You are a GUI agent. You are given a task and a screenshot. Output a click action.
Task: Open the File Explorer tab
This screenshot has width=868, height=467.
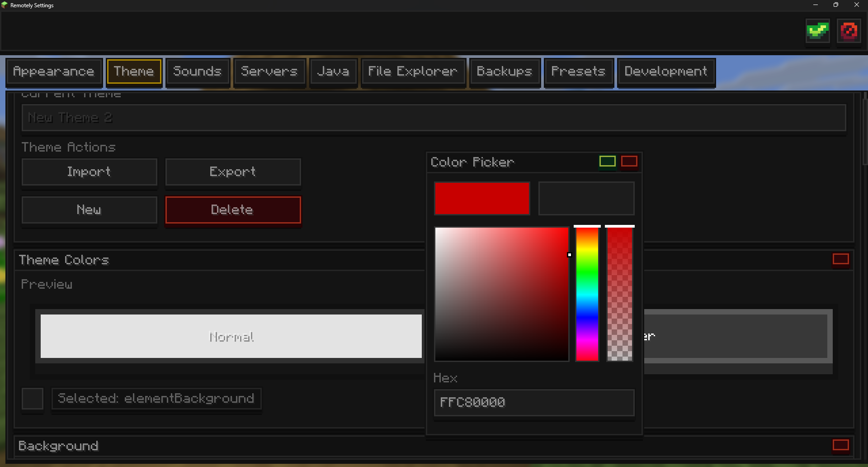[413, 71]
